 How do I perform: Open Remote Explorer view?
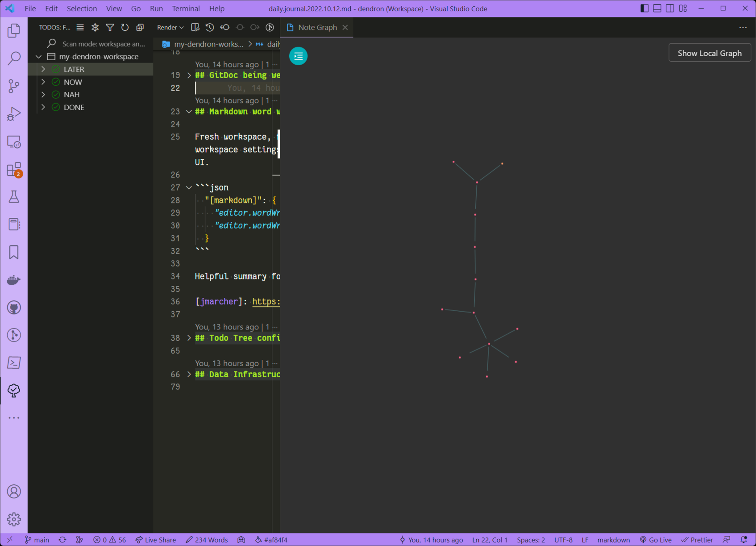(14, 142)
